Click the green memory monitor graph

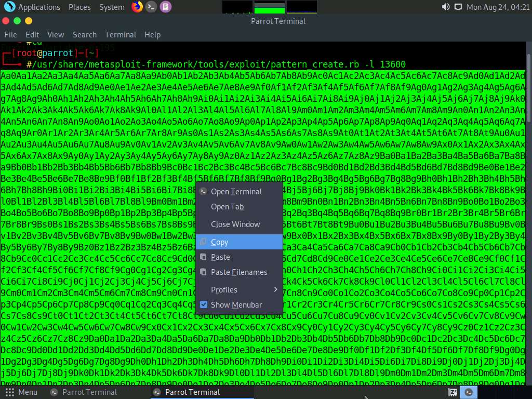[270, 7]
